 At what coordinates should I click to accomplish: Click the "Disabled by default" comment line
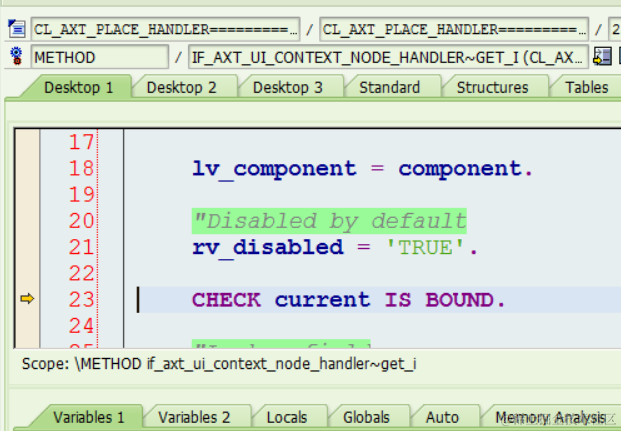coord(329,221)
